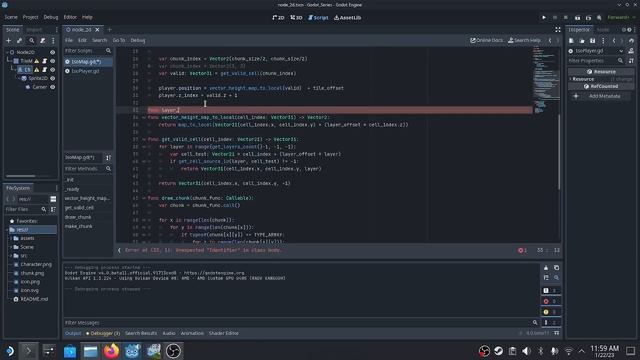640x360 pixels.
Task: Collapse the res:// folder in FileSystem
Action: click(x=8, y=230)
